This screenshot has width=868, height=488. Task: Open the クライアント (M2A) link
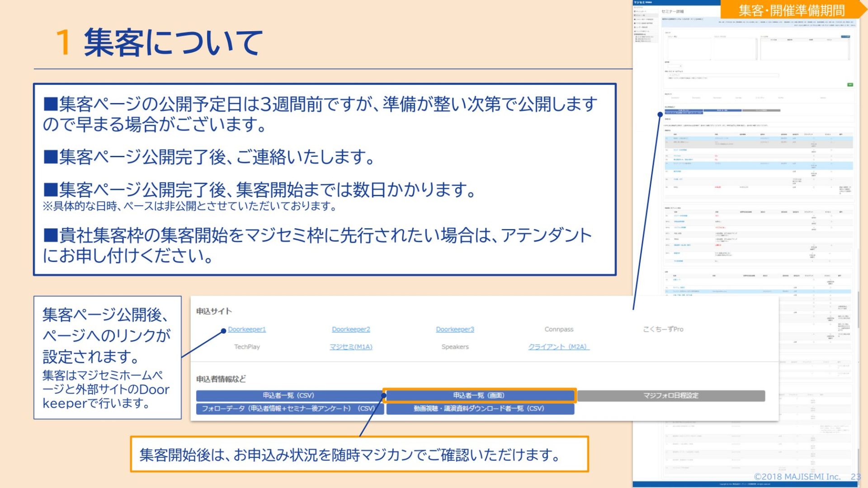click(x=559, y=347)
